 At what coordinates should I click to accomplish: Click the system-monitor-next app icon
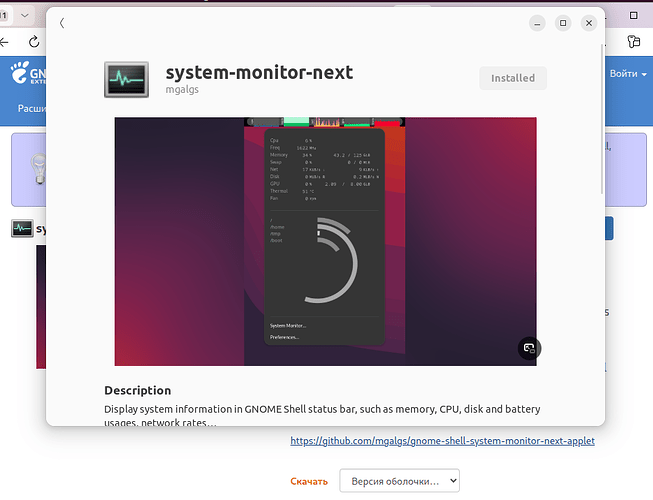(x=127, y=80)
